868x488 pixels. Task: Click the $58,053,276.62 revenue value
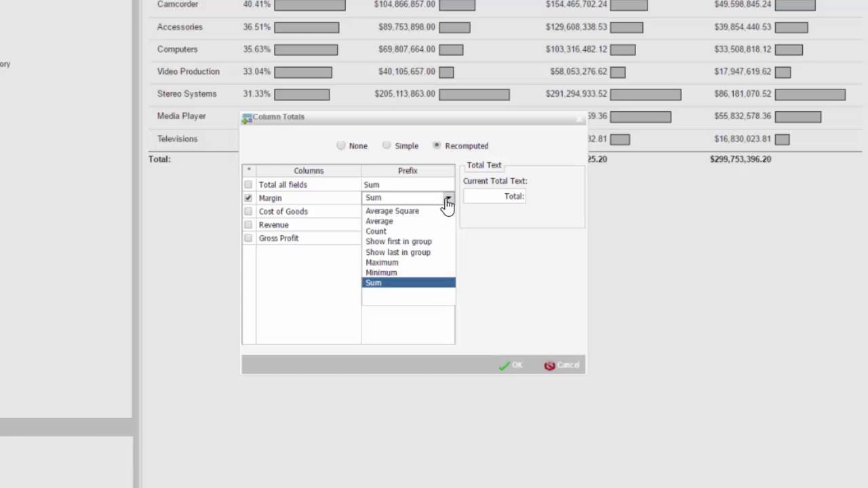tap(578, 72)
